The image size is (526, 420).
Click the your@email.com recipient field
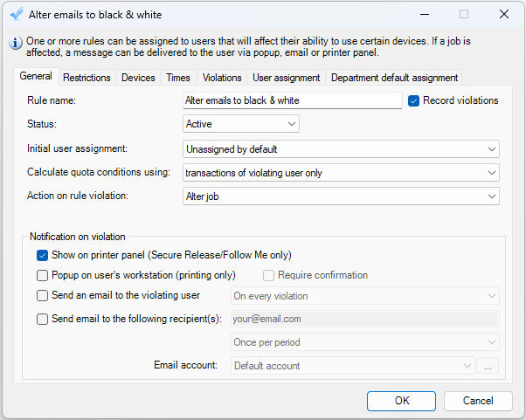[x=365, y=319]
